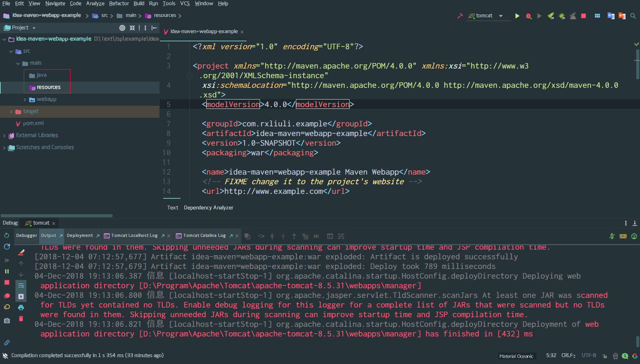This screenshot has width=640, height=364.
Task: Open the Analyze menu
Action: pos(95,3)
